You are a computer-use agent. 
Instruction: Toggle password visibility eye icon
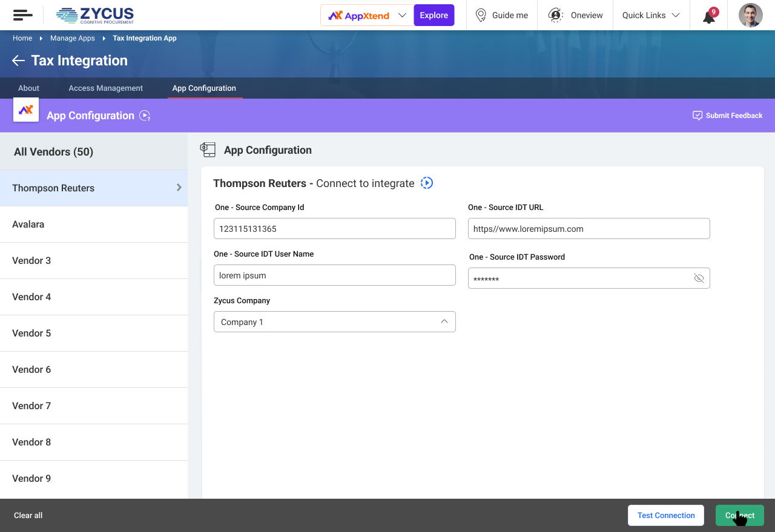click(699, 278)
